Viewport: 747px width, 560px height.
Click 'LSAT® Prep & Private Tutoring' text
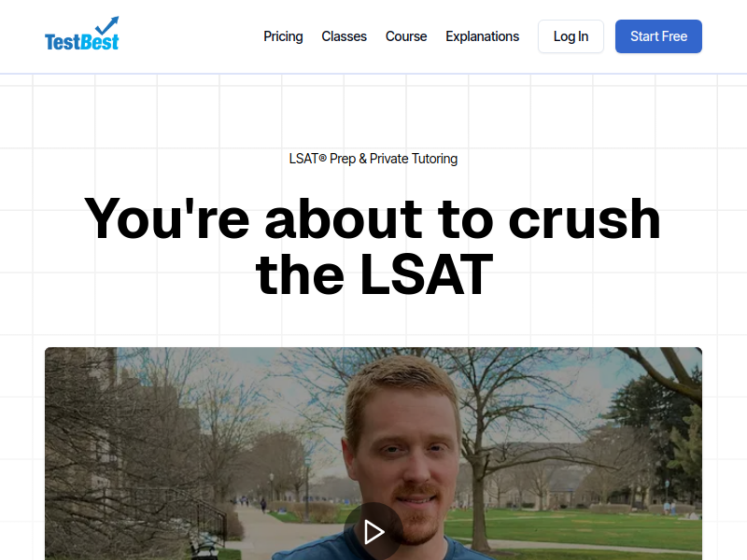373,159
